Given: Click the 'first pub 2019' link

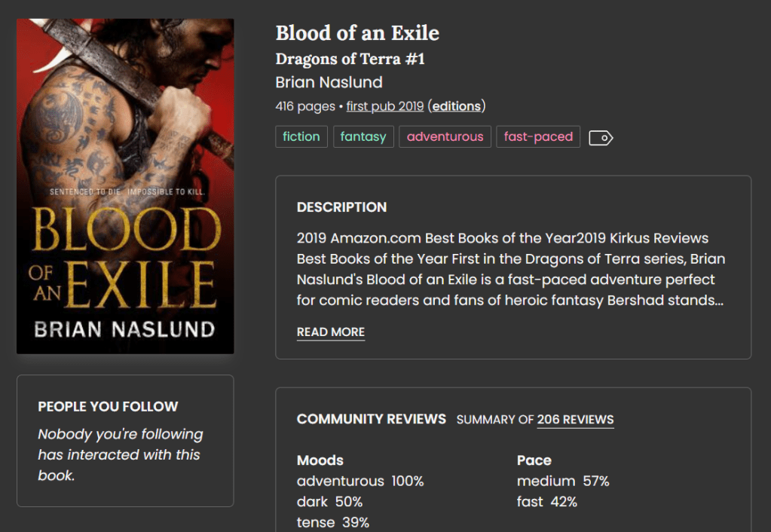Looking at the screenshot, I should (384, 106).
